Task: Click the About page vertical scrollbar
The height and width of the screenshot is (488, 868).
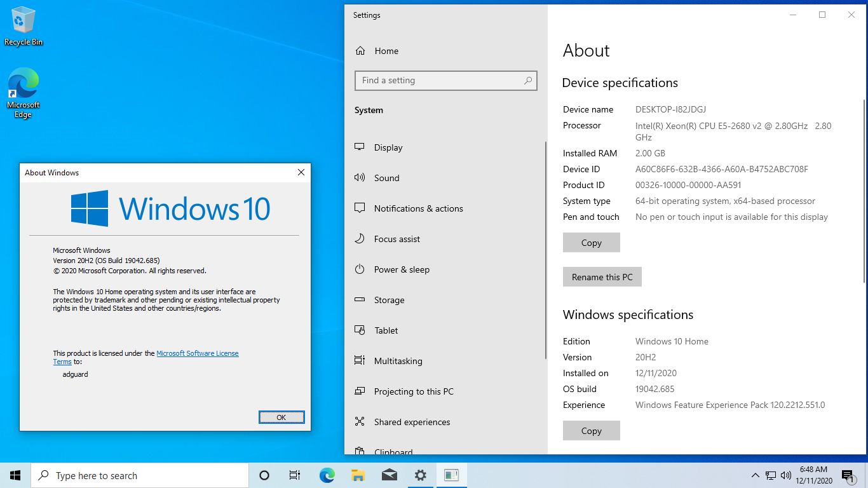Action: pyautogui.click(x=864, y=191)
